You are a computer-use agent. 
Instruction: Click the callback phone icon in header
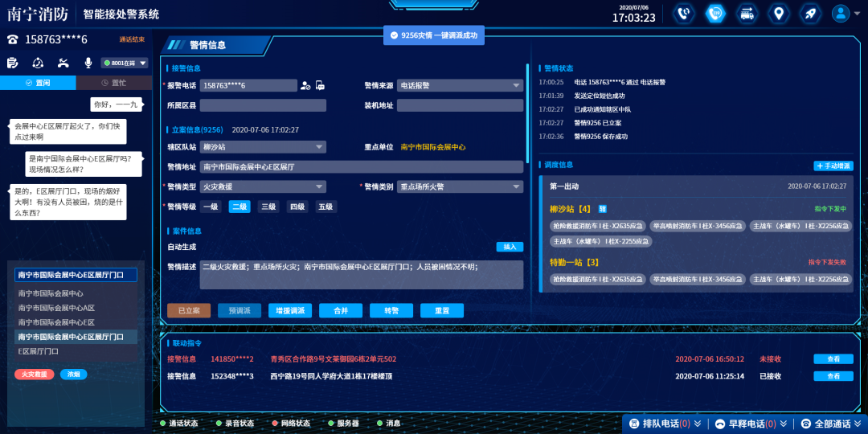pyautogui.click(x=683, y=14)
